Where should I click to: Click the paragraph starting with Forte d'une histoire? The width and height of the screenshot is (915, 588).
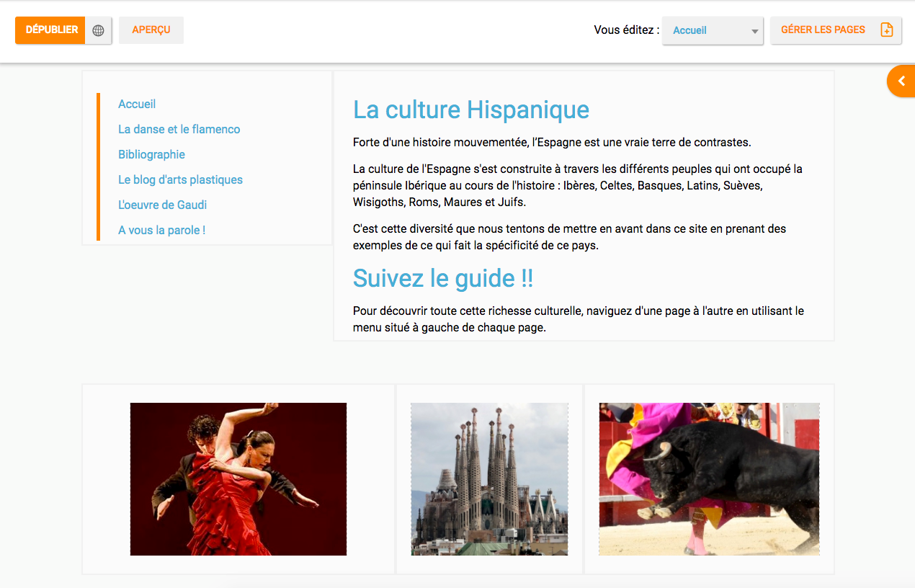tap(552, 142)
